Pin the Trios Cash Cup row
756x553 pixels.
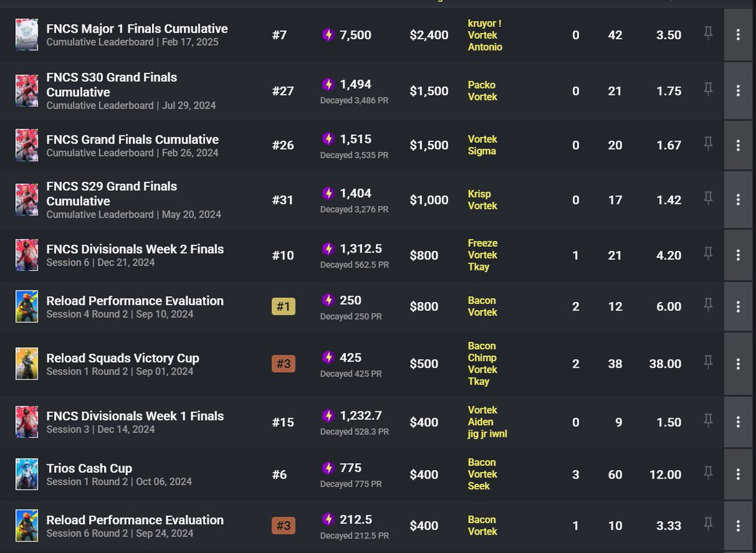[708, 474]
